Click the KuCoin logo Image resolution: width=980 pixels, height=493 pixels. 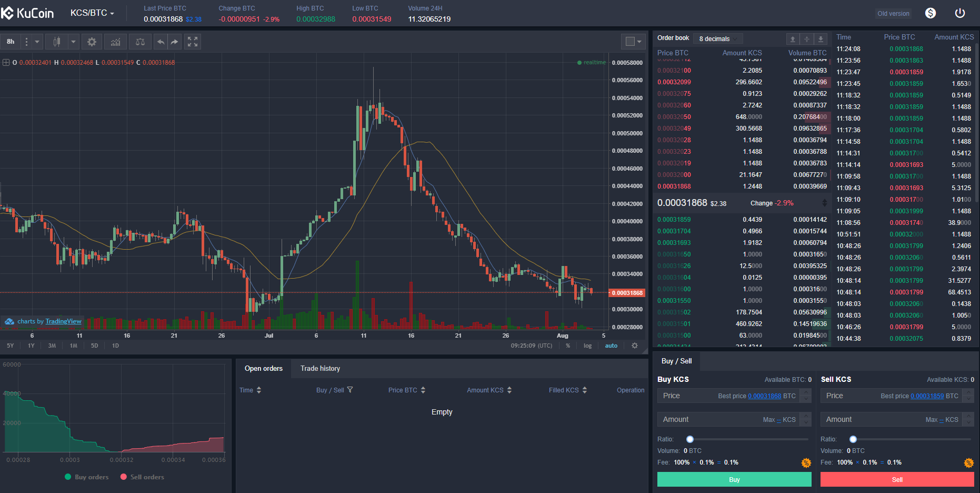pyautogui.click(x=27, y=13)
